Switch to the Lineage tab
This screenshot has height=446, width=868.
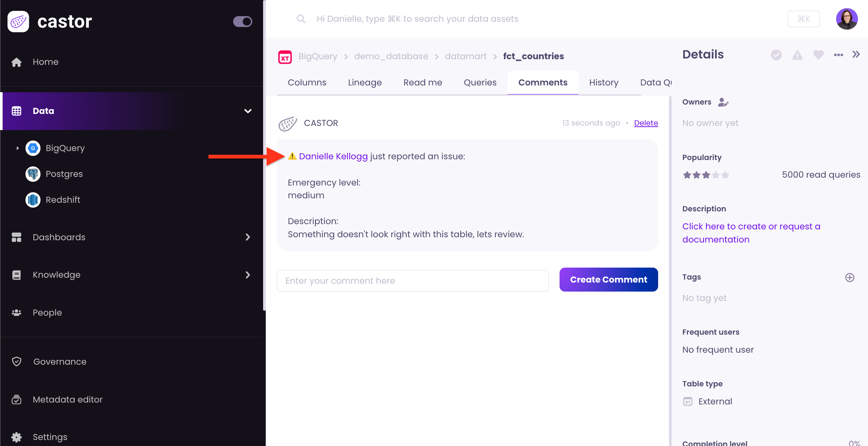[365, 82]
